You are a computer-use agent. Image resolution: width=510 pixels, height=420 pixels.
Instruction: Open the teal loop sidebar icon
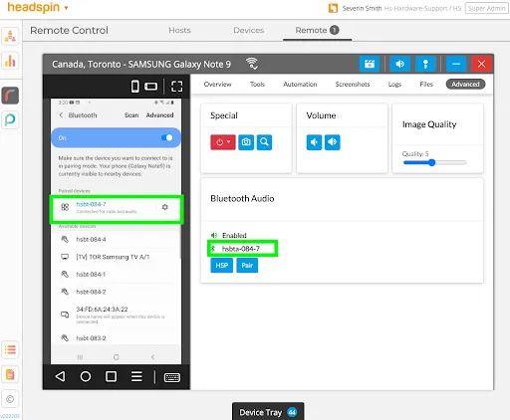click(10, 119)
